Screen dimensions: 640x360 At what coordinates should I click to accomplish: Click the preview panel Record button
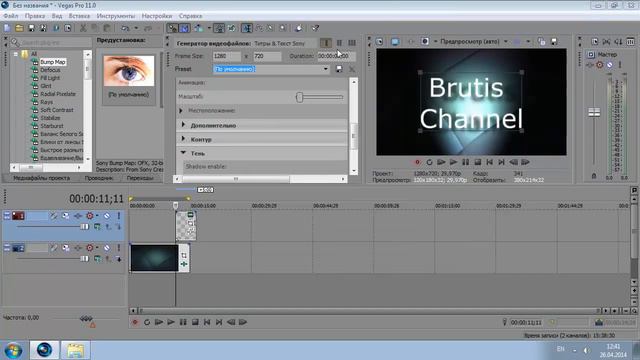pyautogui.click(x=417, y=162)
